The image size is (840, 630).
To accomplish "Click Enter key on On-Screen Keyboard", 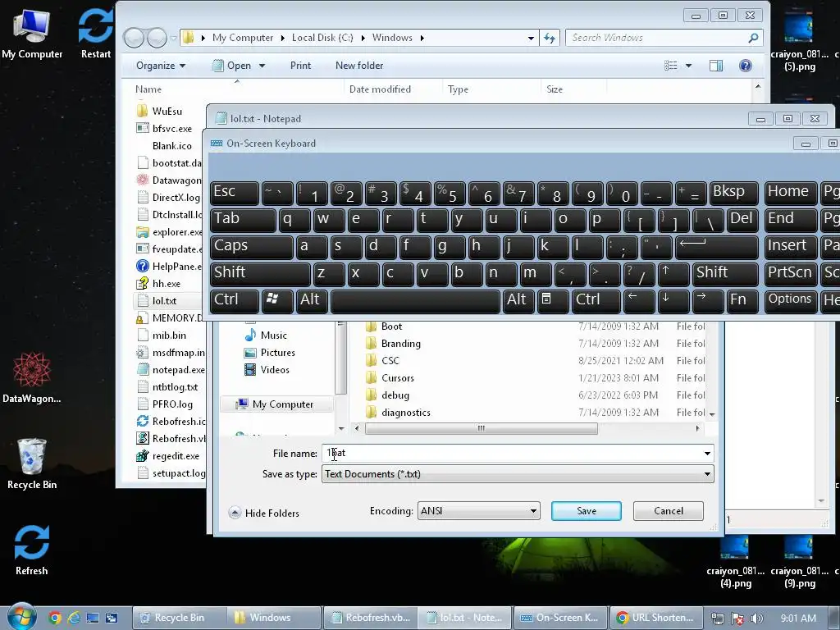I will tap(717, 246).
